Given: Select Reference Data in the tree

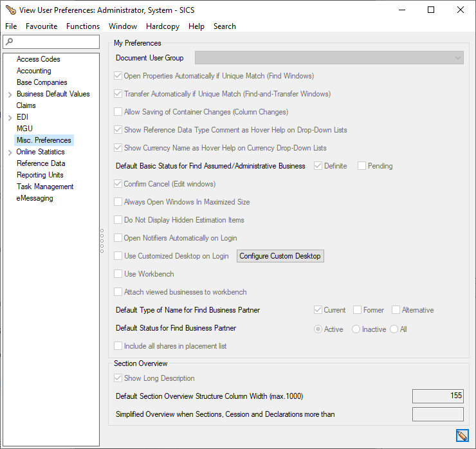Looking at the screenshot, I should [x=41, y=163].
